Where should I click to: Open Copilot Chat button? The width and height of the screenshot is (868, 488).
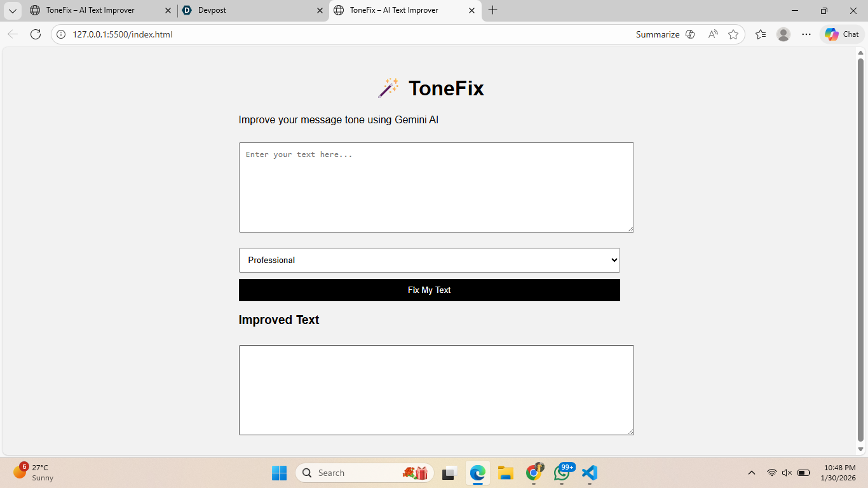pyautogui.click(x=842, y=34)
